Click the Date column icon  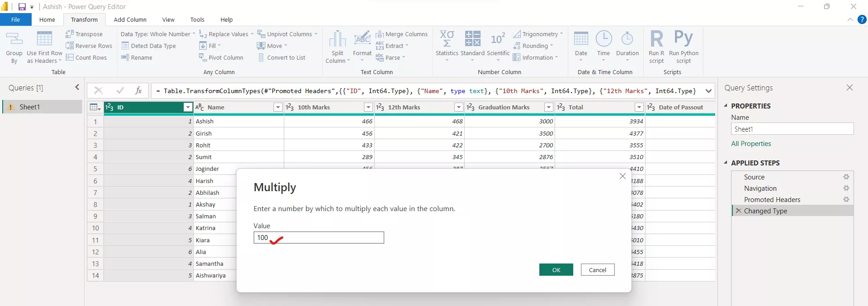tap(581, 39)
